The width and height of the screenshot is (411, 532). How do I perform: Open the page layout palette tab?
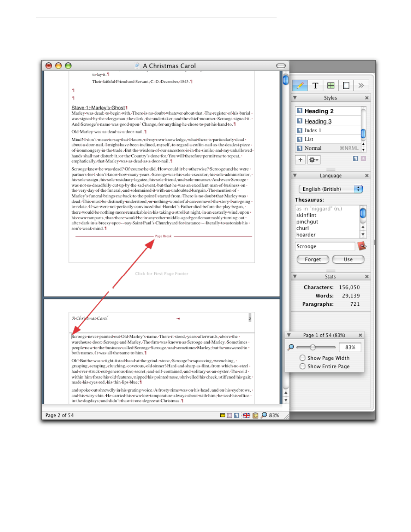click(346, 85)
